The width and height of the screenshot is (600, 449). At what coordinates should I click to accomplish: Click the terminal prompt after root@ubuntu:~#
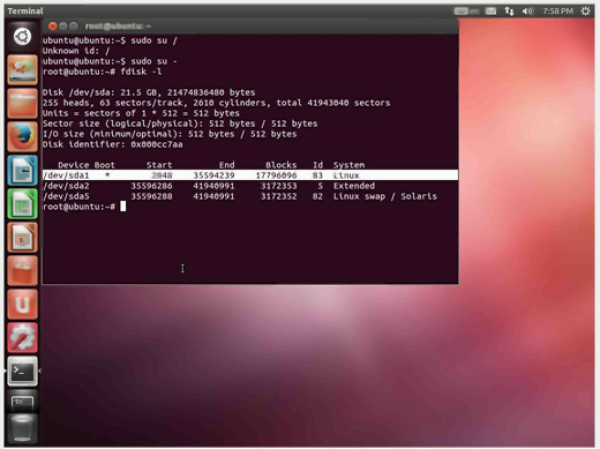[x=122, y=205]
